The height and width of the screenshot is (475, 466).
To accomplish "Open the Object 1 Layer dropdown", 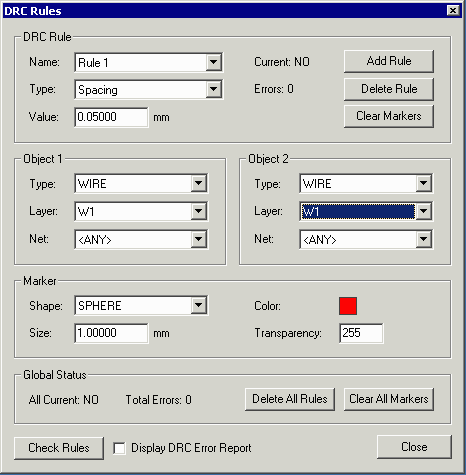I will (141, 211).
